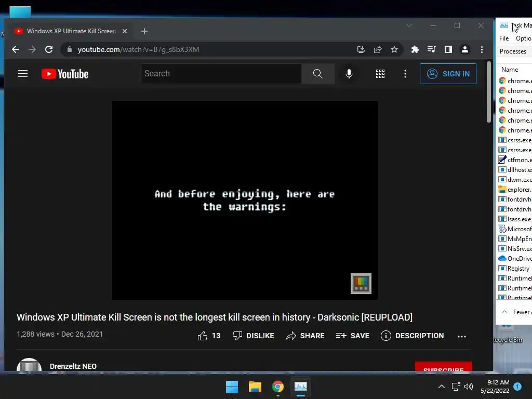Click the share page icon in address bar
The image size is (532, 399).
378,49
